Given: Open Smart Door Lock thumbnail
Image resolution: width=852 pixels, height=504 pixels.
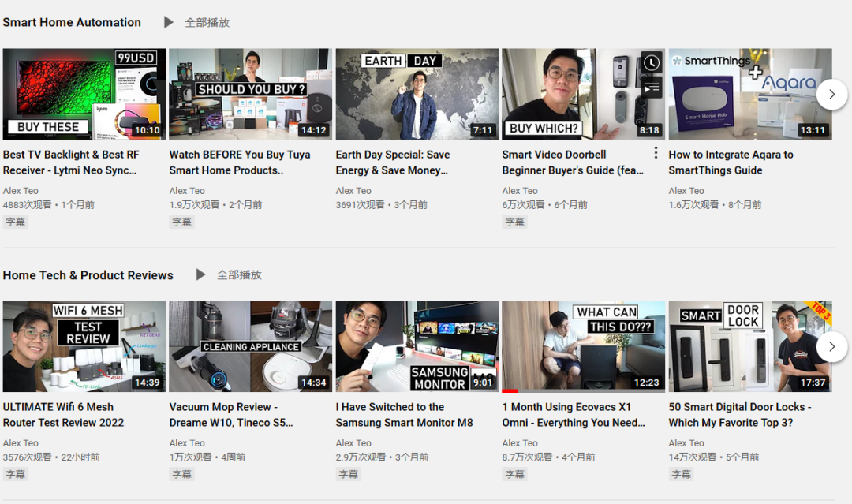Looking at the screenshot, I should (750, 346).
